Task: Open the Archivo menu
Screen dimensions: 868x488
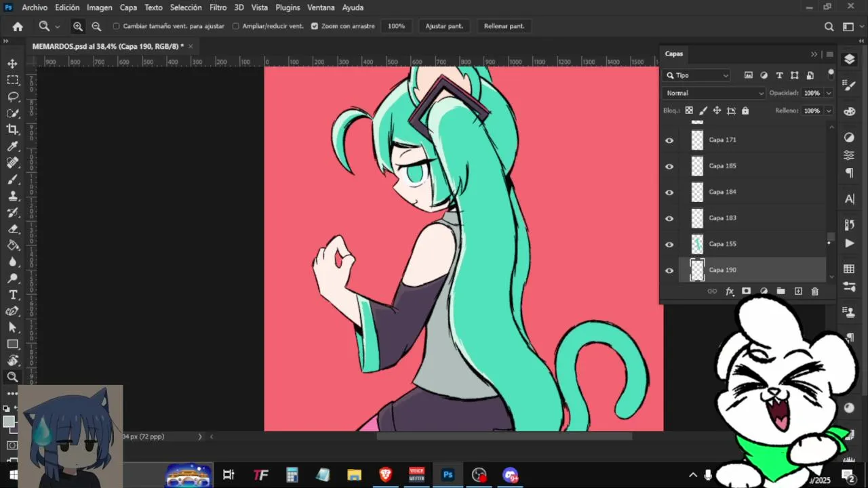Action: 35,7
